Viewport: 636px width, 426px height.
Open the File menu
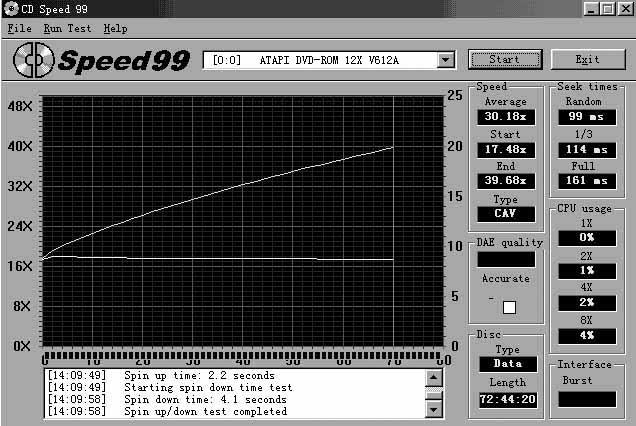click(20, 29)
